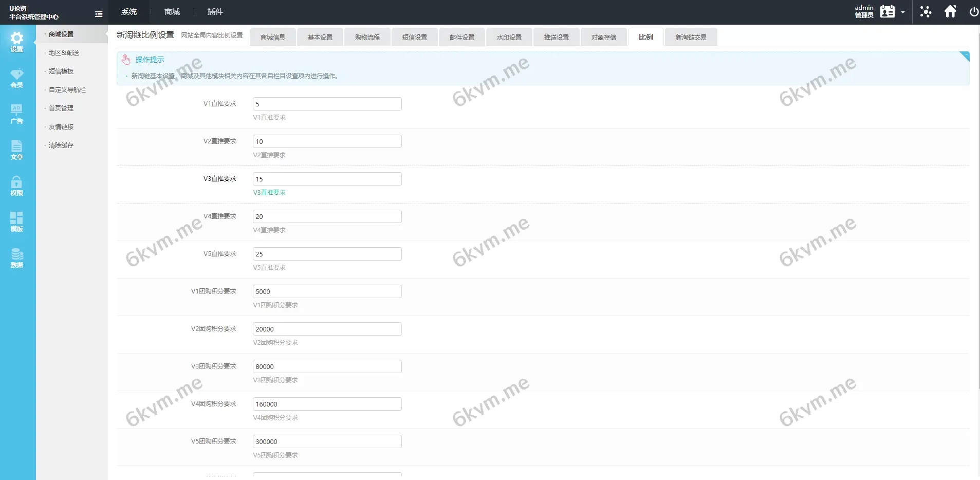Click the power logout icon
The height and width of the screenshot is (480, 980).
tap(973, 12)
